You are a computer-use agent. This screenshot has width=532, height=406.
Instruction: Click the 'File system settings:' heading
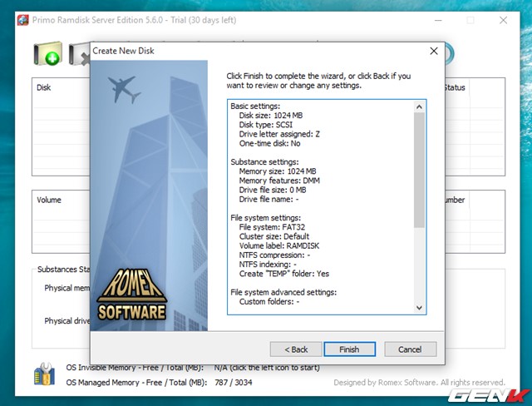(x=266, y=218)
